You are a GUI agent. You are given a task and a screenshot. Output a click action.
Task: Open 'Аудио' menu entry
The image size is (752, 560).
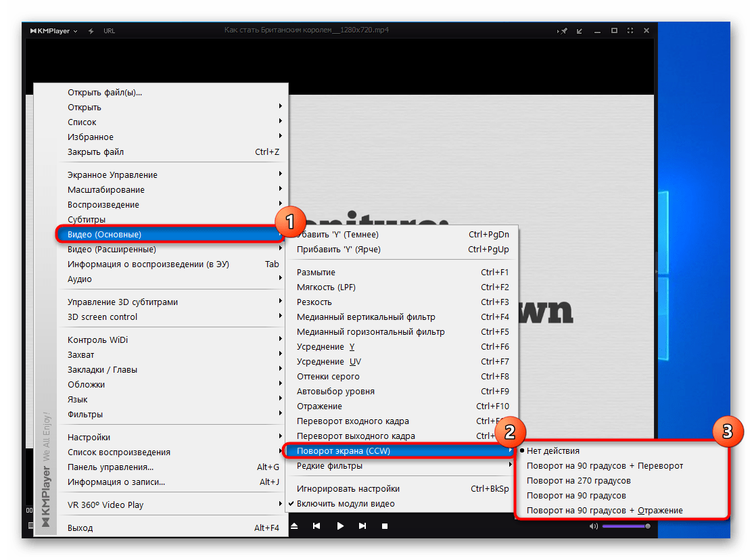[171, 279]
